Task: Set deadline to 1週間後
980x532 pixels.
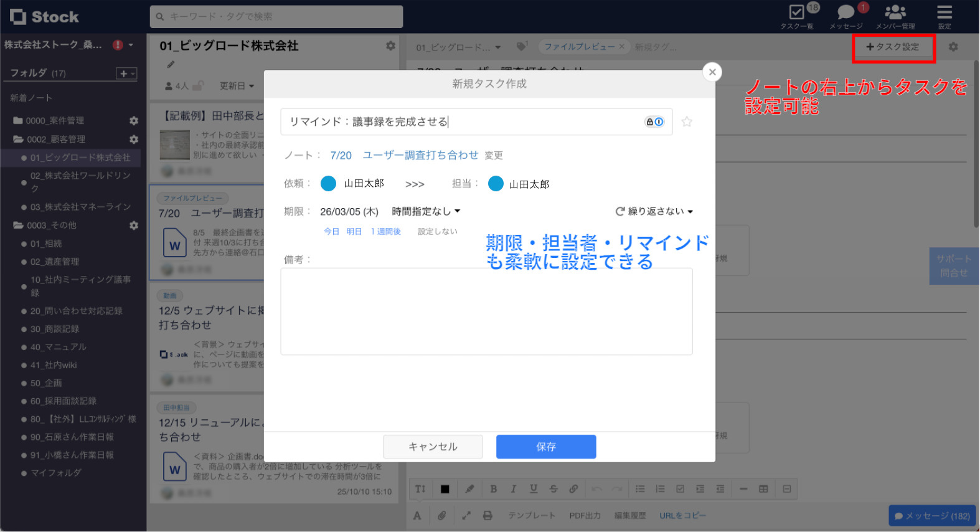Action: click(386, 232)
